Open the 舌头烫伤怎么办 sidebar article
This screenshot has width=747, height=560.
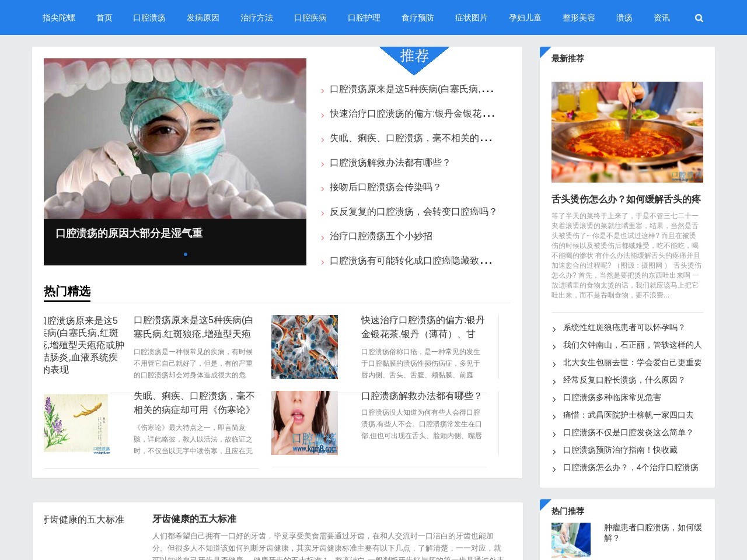[x=626, y=199]
